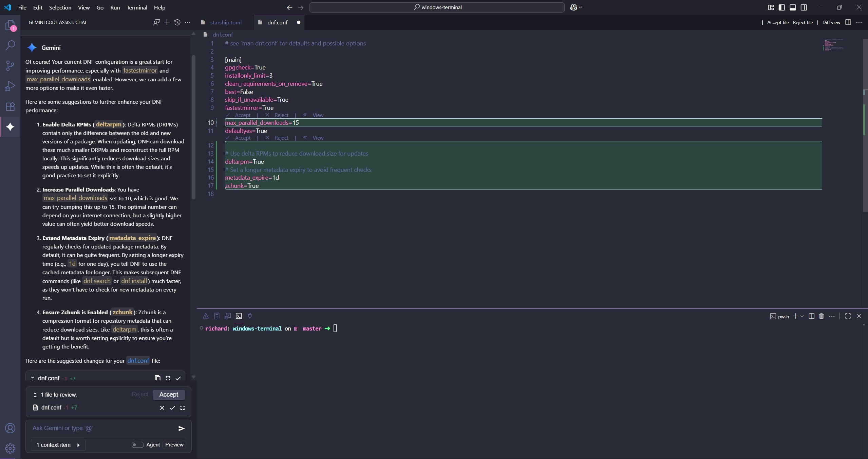Open the Search view in activity bar
This screenshot has width=868, height=459.
pos(10,45)
